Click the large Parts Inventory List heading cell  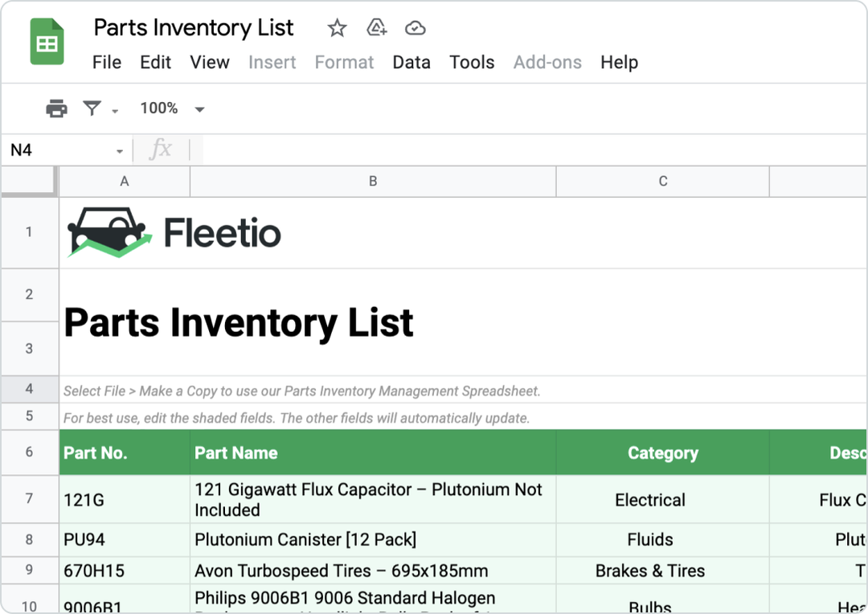pos(239,323)
